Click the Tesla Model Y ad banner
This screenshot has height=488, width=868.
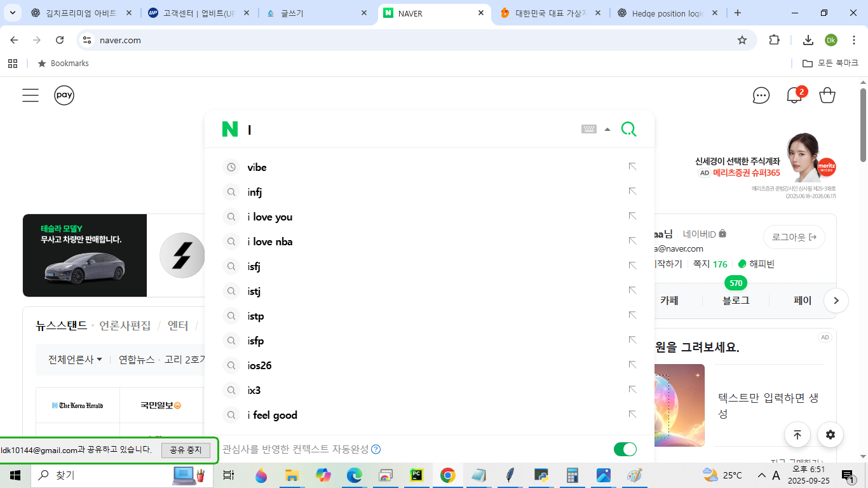[x=85, y=255]
